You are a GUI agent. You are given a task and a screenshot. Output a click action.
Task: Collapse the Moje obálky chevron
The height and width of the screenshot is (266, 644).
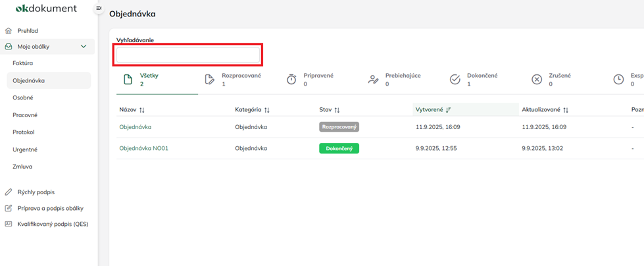click(84, 47)
